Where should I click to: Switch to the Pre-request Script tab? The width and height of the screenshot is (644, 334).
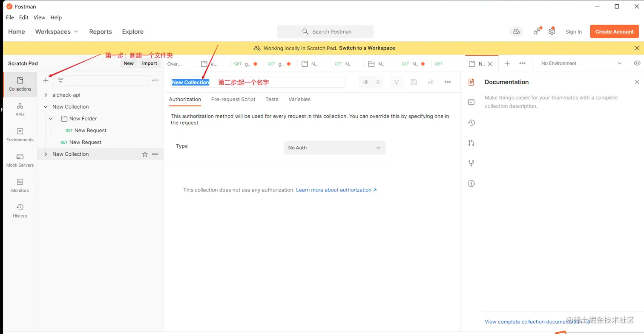point(233,99)
